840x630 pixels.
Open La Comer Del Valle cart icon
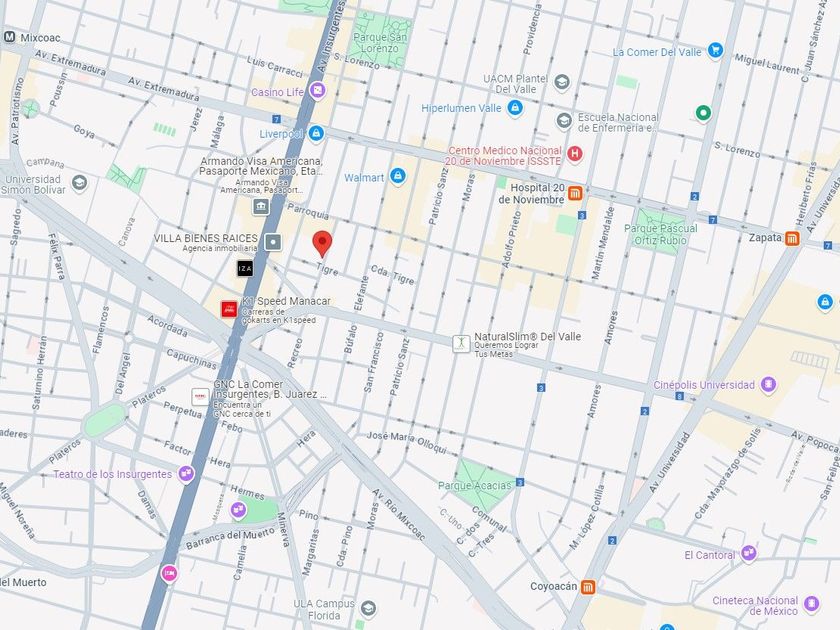click(x=715, y=50)
